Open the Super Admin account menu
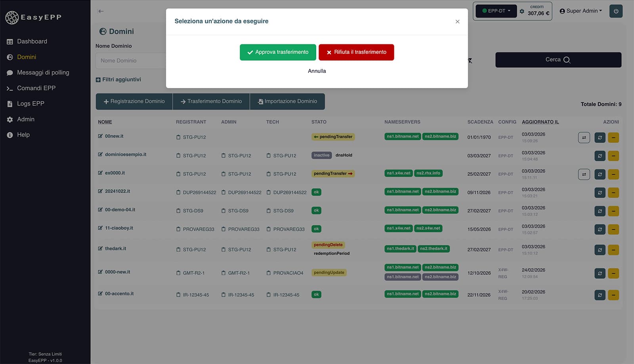The height and width of the screenshot is (364, 634). 581,11
